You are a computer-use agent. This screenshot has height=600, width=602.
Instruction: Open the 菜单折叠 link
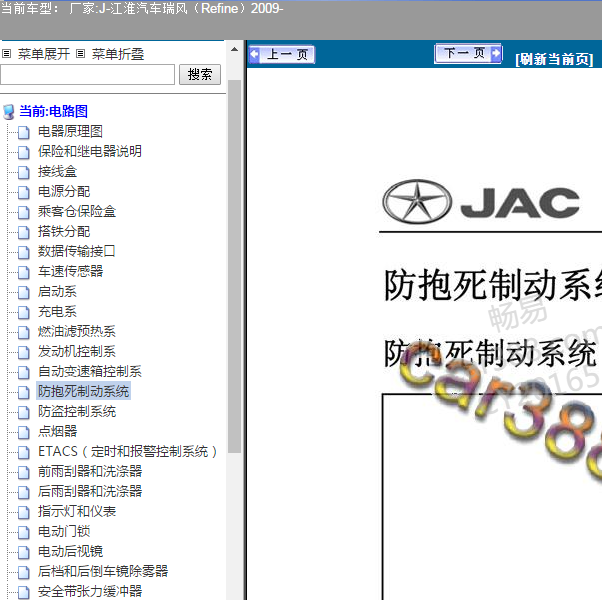tap(117, 54)
